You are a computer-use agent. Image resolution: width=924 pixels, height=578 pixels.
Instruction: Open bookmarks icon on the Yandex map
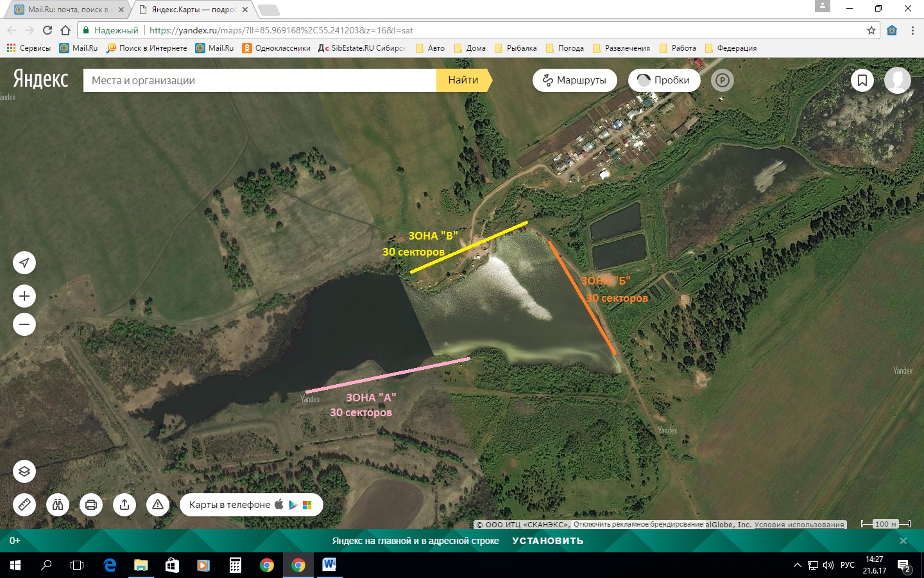[x=862, y=80]
